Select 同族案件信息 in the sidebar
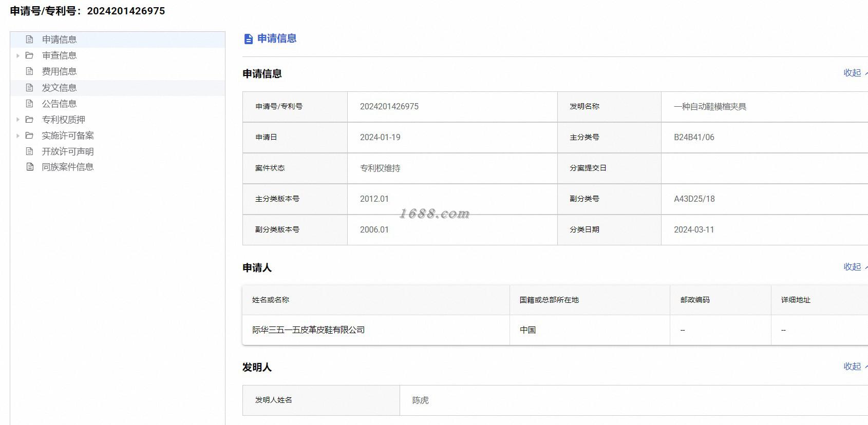 click(x=68, y=167)
